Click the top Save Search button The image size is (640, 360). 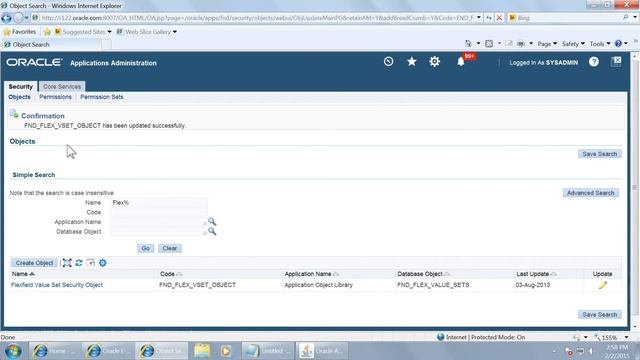pyautogui.click(x=599, y=154)
